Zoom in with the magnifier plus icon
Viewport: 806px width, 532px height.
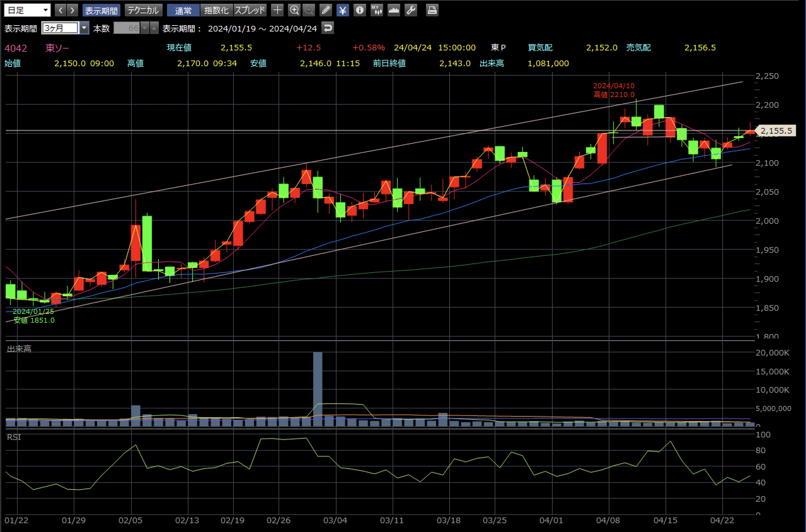tap(294, 10)
